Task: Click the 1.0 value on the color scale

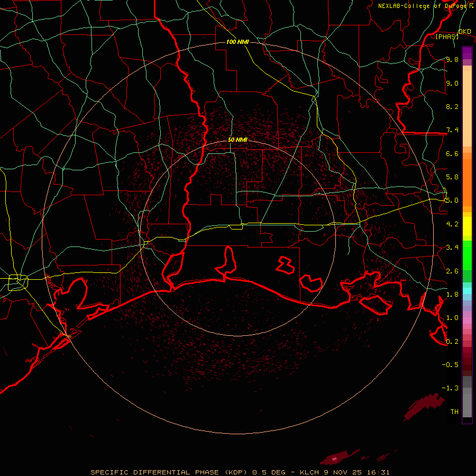Action: (x=452, y=318)
